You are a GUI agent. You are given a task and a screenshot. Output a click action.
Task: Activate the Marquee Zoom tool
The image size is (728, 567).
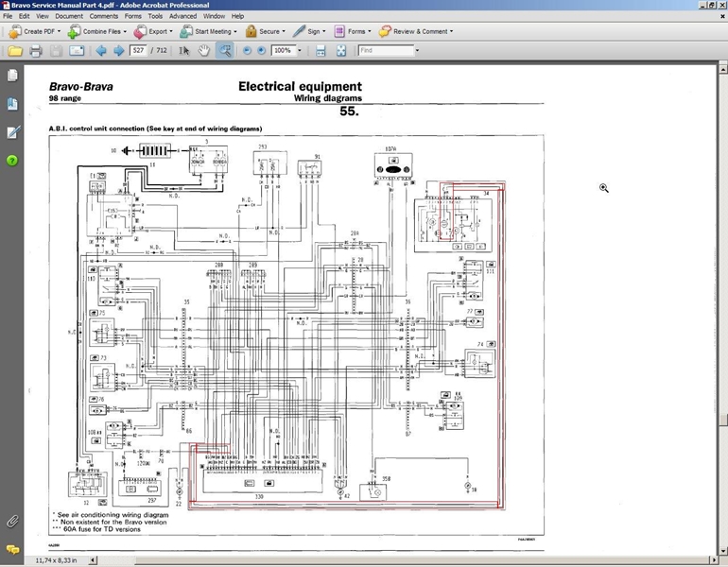point(225,50)
